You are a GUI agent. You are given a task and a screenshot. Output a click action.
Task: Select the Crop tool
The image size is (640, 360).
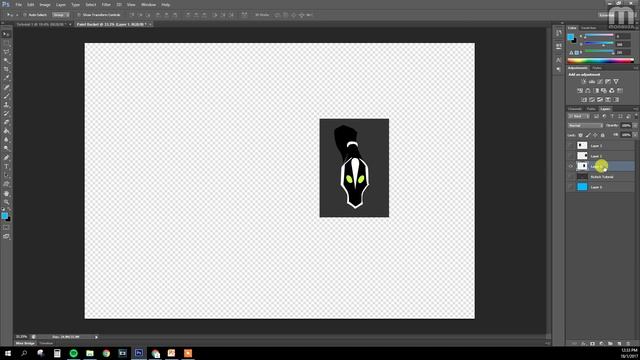6,69
